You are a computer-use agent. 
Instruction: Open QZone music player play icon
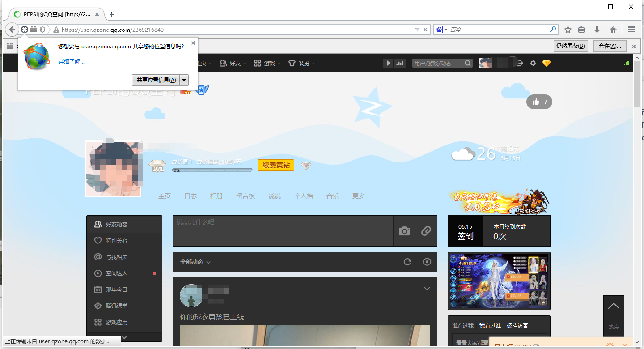[x=388, y=63]
